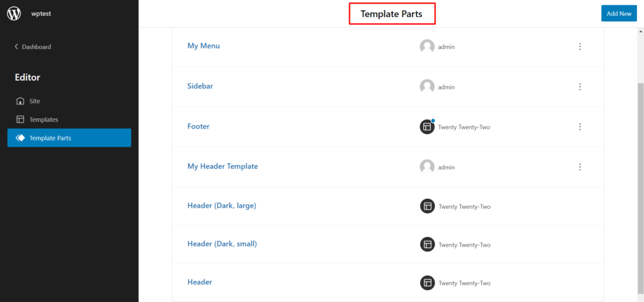Click the theme icon beside Header (Dark, large)
This screenshot has width=644, height=302.
click(427, 206)
